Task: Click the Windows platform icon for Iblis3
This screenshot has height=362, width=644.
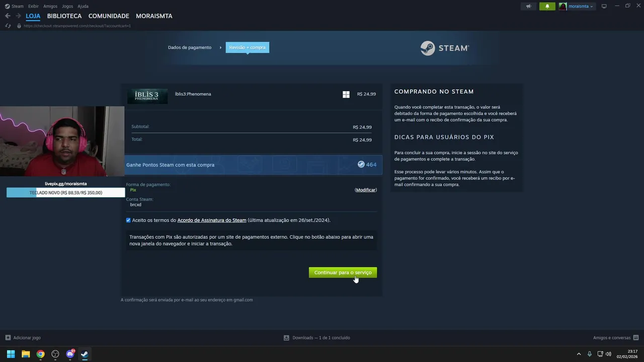Action: coord(346,94)
